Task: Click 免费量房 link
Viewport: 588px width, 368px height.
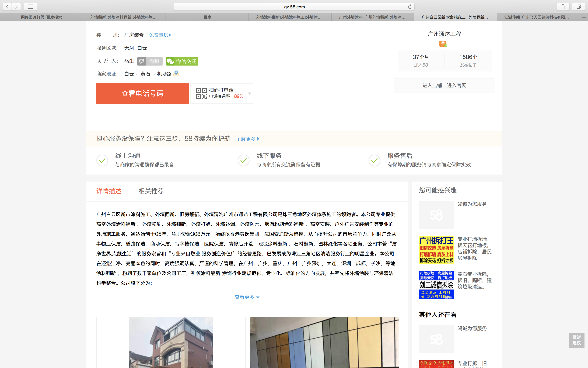Action: point(160,35)
